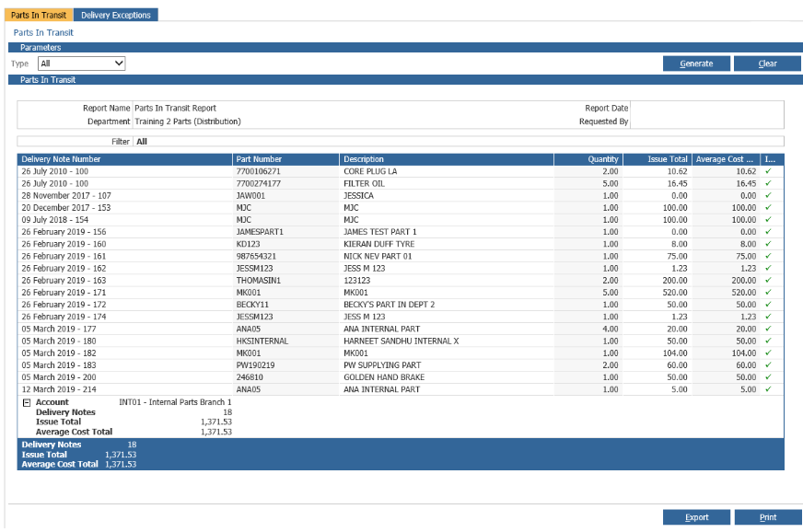Viewport: 803px width, 532px height.
Task: Click green checkmark in CORE PLUG LA row
Action: [768, 171]
